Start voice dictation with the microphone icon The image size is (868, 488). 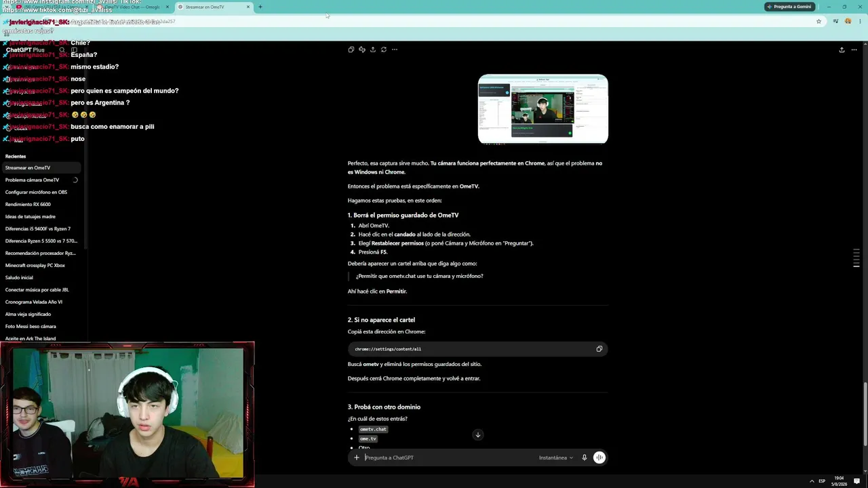point(584,457)
